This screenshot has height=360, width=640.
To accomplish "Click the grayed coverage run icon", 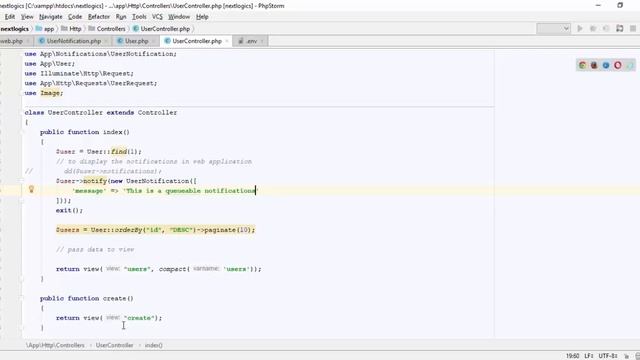I will 606,29.
